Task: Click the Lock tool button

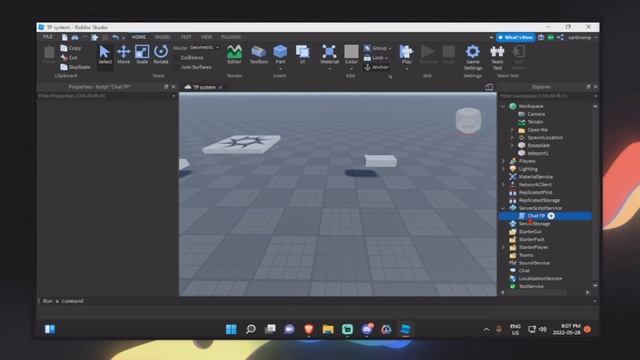Action: [x=376, y=58]
